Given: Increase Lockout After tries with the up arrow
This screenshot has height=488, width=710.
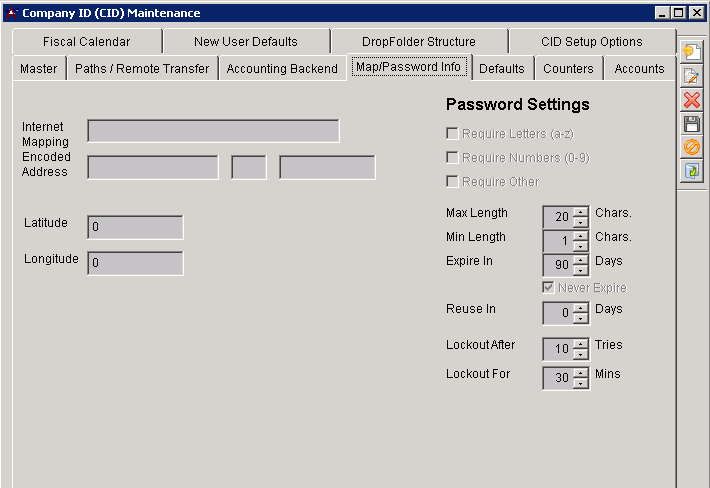Looking at the screenshot, I should [581, 343].
